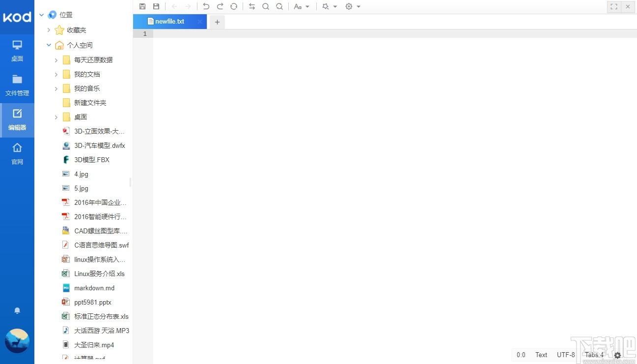Reload the file with the circular refresh icon

[x=234, y=6]
